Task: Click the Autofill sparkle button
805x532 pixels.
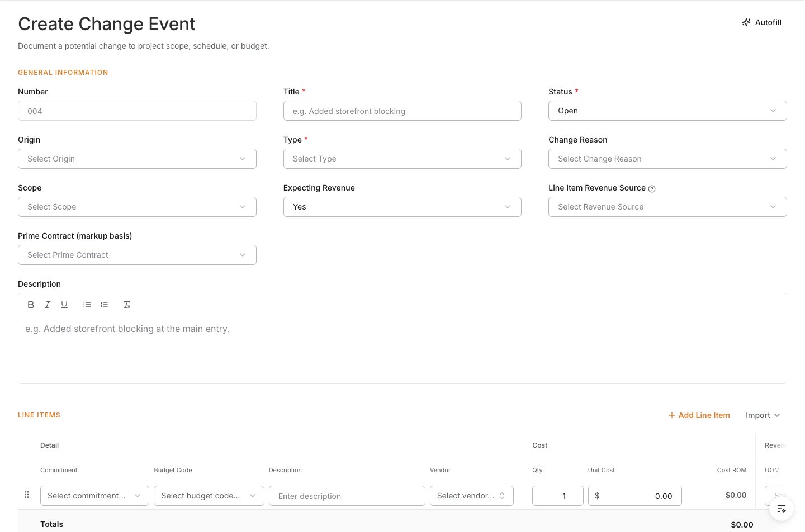Action: tap(761, 22)
